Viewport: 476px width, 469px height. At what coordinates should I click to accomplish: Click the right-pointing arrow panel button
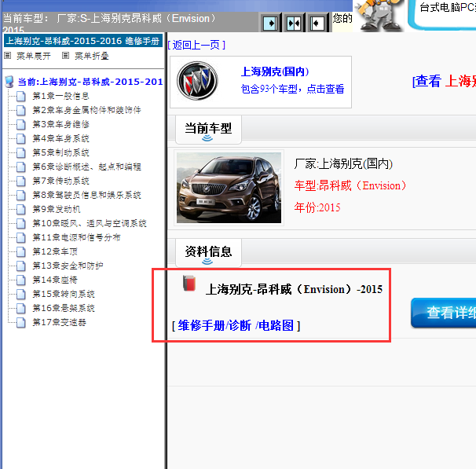[270, 23]
